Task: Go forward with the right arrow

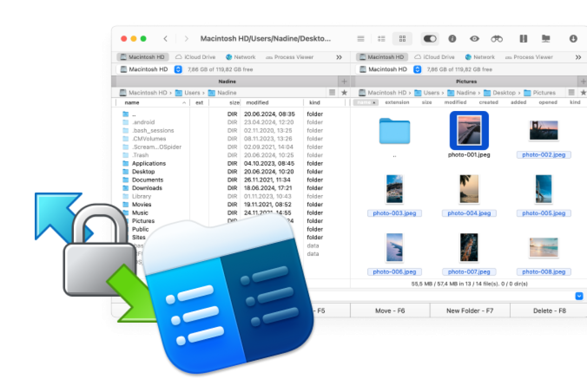Action: pyautogui.click(x=186, y=39)
